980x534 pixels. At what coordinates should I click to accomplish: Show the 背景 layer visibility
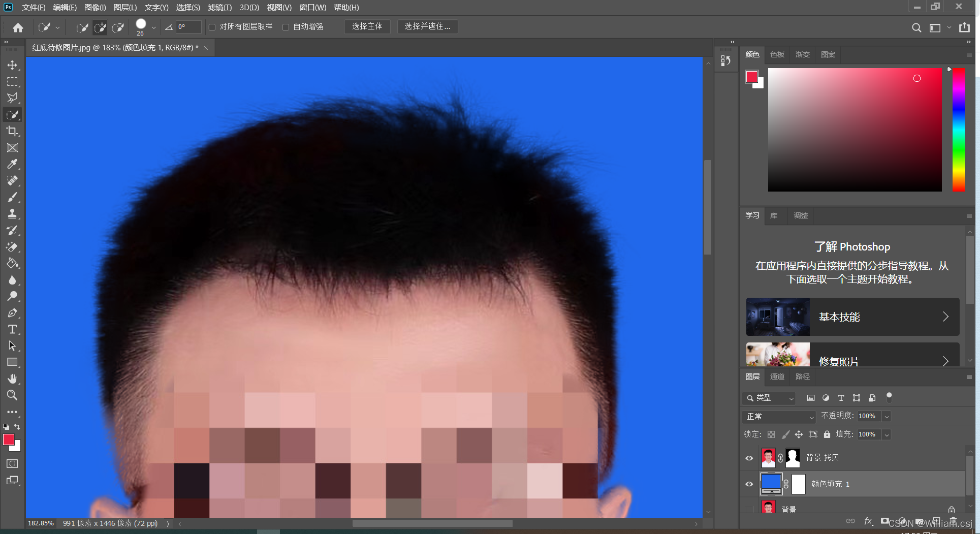[749, 509]
